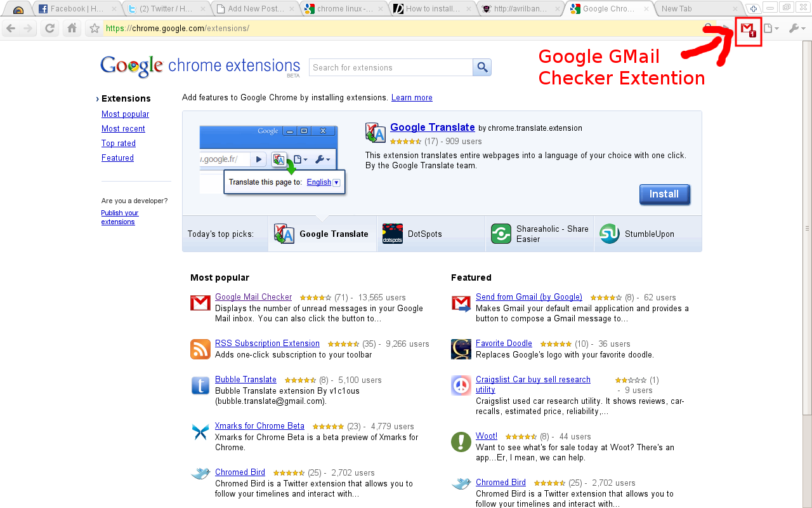Screen dimensions: 812x508
Task: Reload the current page
Action: (49, 29)
